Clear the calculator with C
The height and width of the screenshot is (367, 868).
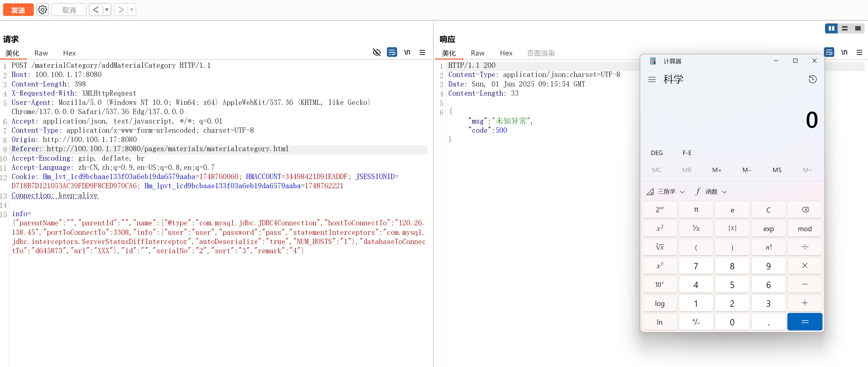tap(768, 210)
